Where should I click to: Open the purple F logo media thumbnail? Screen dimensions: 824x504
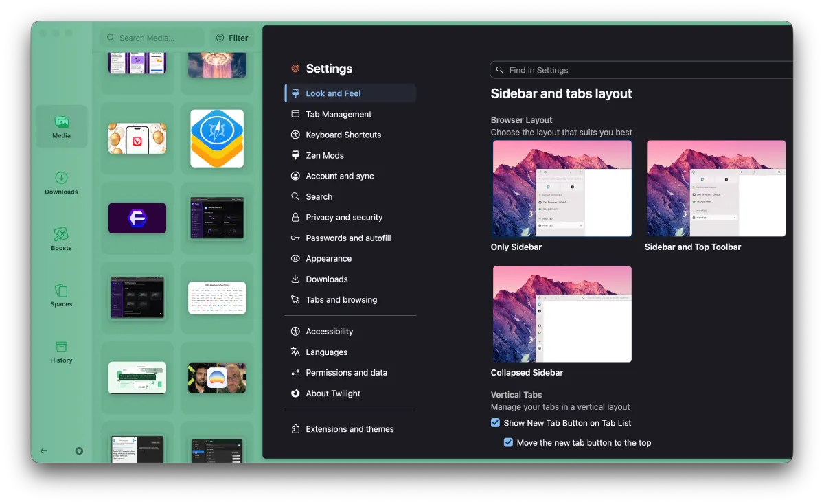pyautogui.click(x=137, y=218)
